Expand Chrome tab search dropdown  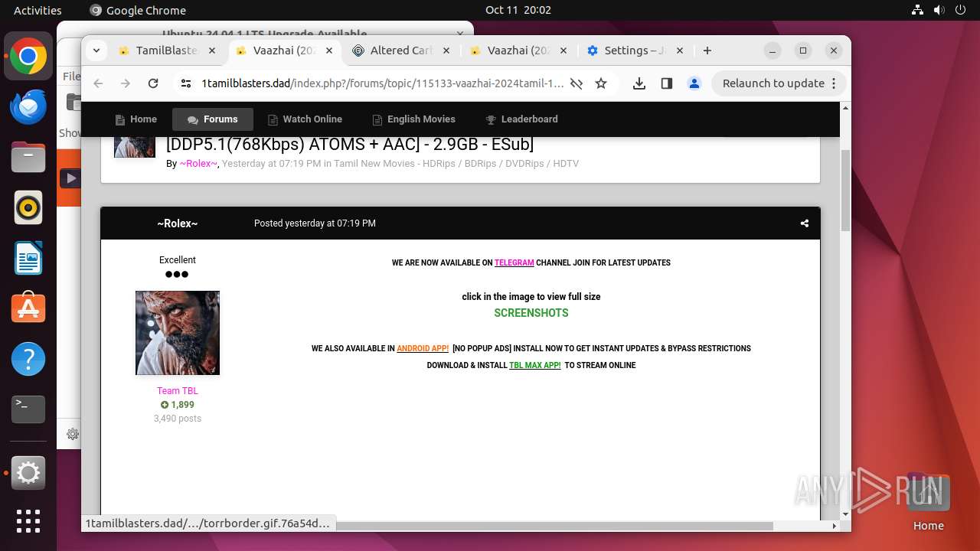[x=96, y=51]
